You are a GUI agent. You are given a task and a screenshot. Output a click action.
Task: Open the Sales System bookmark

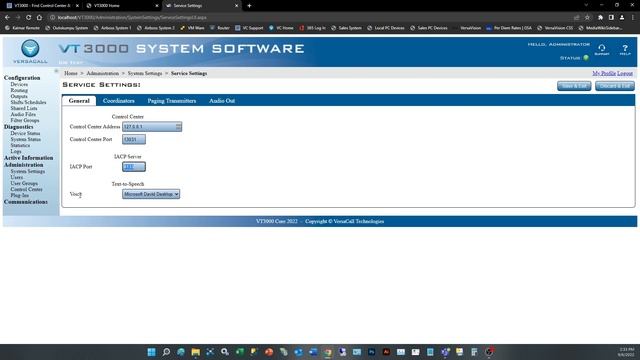(x=347, y=28)
